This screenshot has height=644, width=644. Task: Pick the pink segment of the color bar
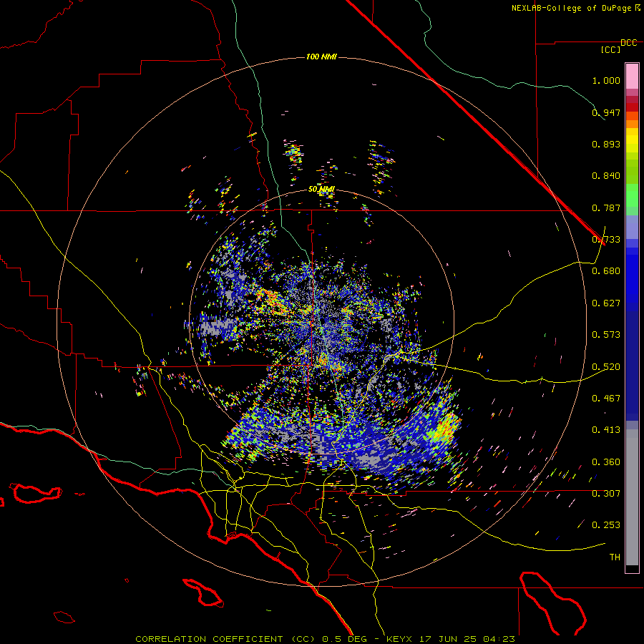coord(632,77)
